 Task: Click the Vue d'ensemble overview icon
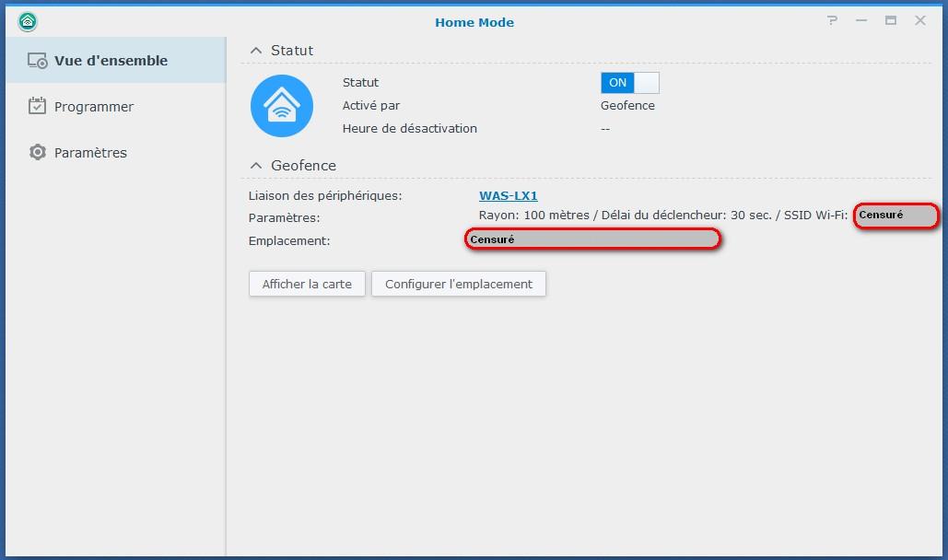click(x=38, y=61)
